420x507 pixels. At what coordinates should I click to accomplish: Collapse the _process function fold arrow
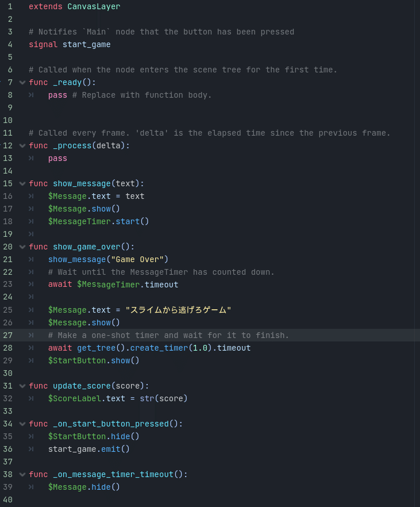[x=22, y=145]
